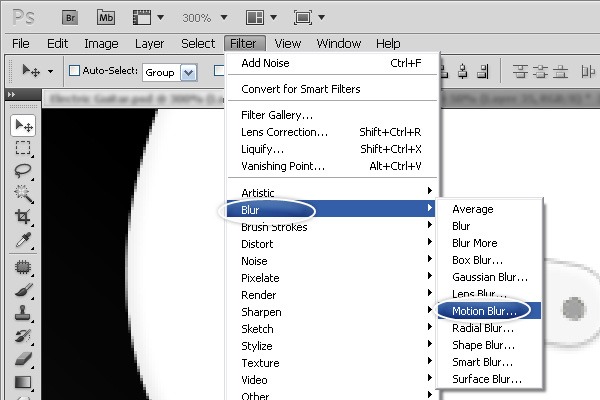Expand the Noise filter submenu
600x400 pixels.
(331, 261)
